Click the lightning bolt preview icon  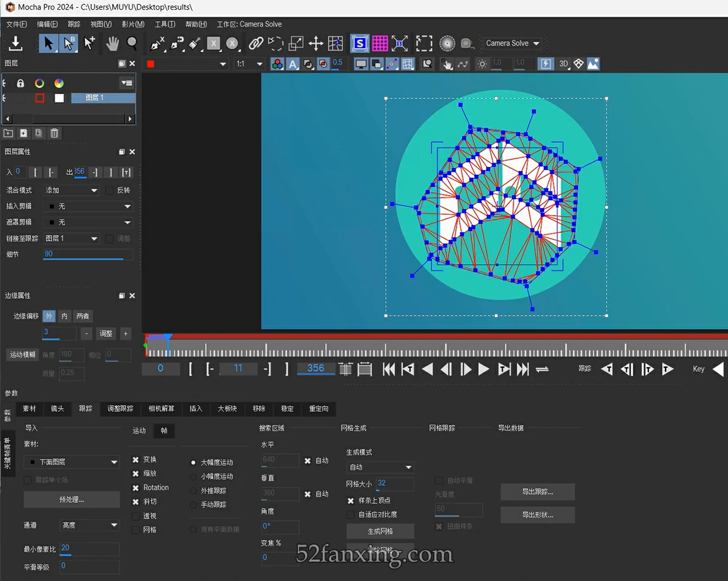[546, 64]
